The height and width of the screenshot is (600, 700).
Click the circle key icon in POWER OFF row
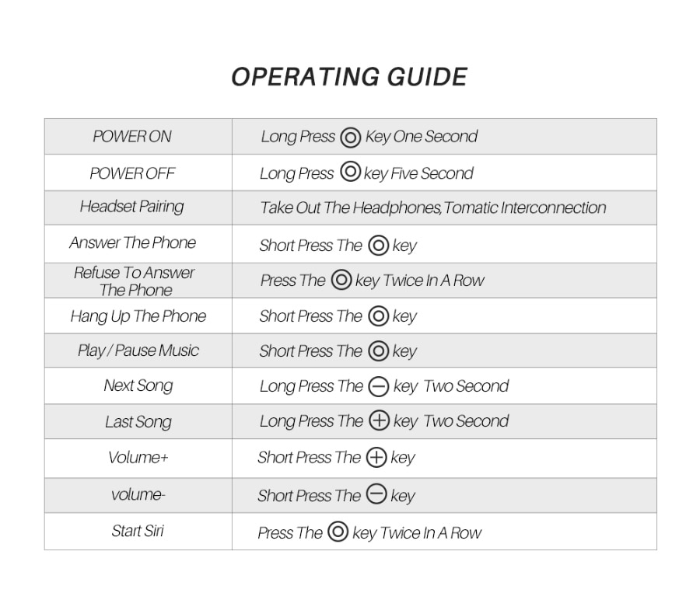pyautogui.click(x=351, y=173)
